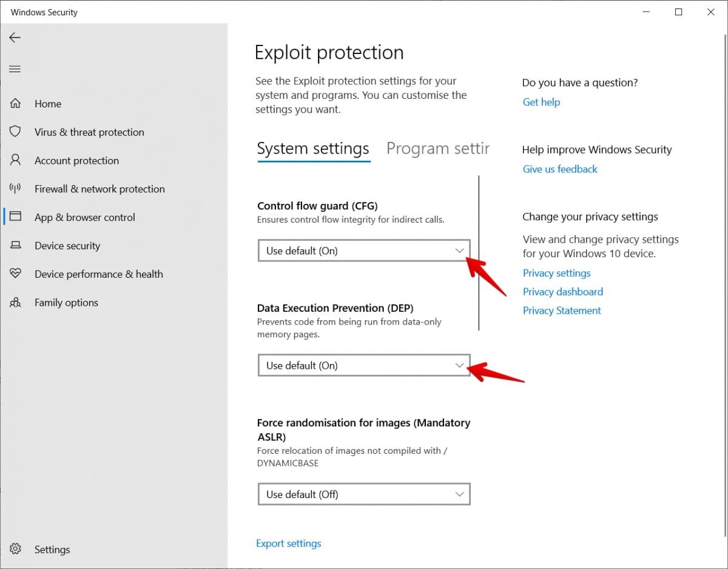Open Family options
Viewport: 728px width, 569px height.
(x=66, y=302)
